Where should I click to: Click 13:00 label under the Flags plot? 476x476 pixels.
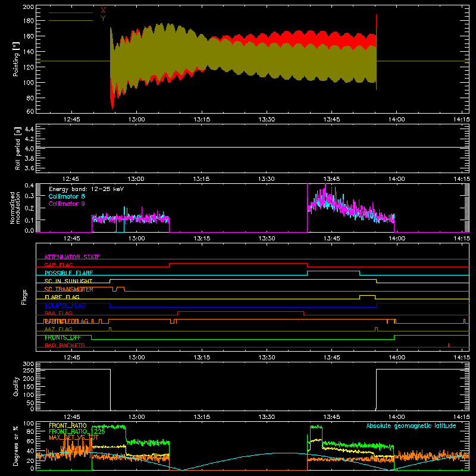pos(137,358)
